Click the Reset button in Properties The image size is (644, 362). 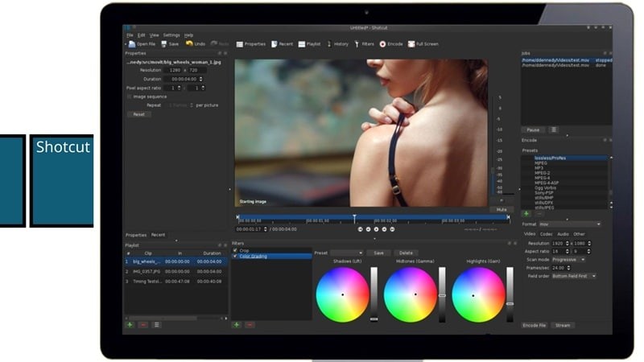tap(138, 114)
